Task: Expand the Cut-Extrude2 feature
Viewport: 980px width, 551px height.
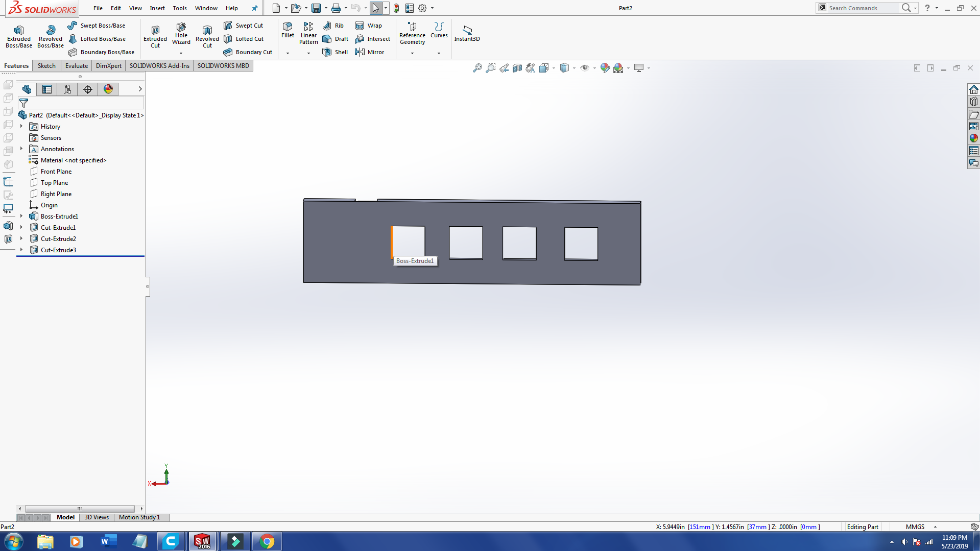Action: [21, 238]
